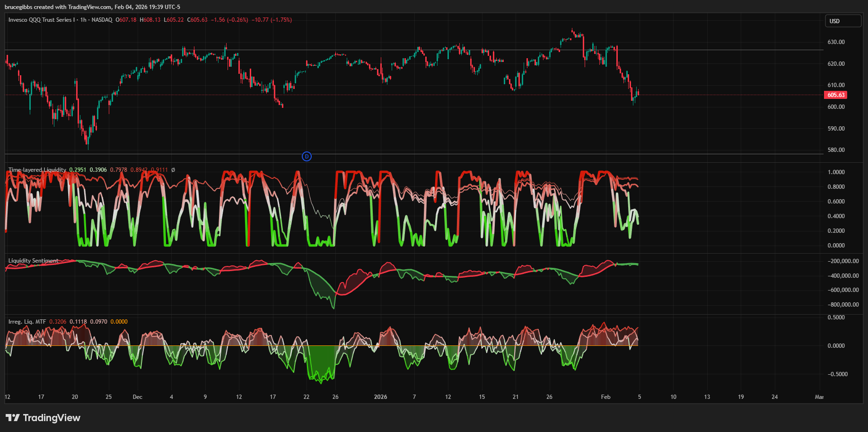This screenshot has height=432, width=868.
Task: Click the green 0.2951 Time-layered Liquidity value
Action: (x=78, y=170)
